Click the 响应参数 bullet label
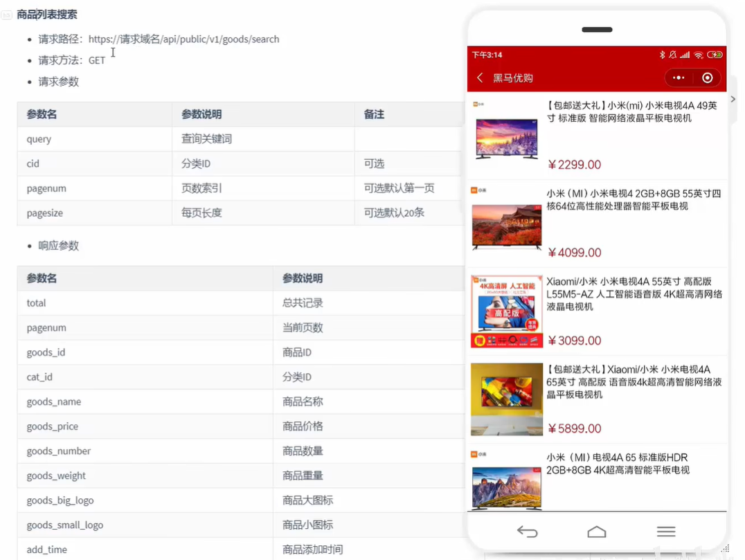 tap(58, 246)
